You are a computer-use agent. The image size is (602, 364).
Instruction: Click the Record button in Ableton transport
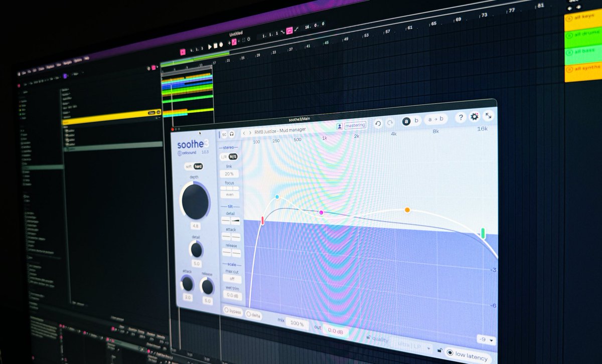click(221, 45)
